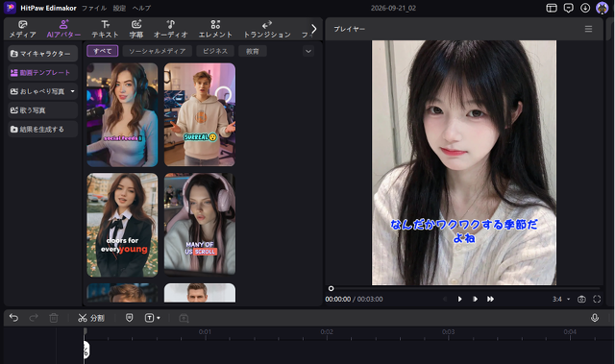Viewport: 615px width, 364px height.
Task: Open the user account avatar
Action: point(602,8)
